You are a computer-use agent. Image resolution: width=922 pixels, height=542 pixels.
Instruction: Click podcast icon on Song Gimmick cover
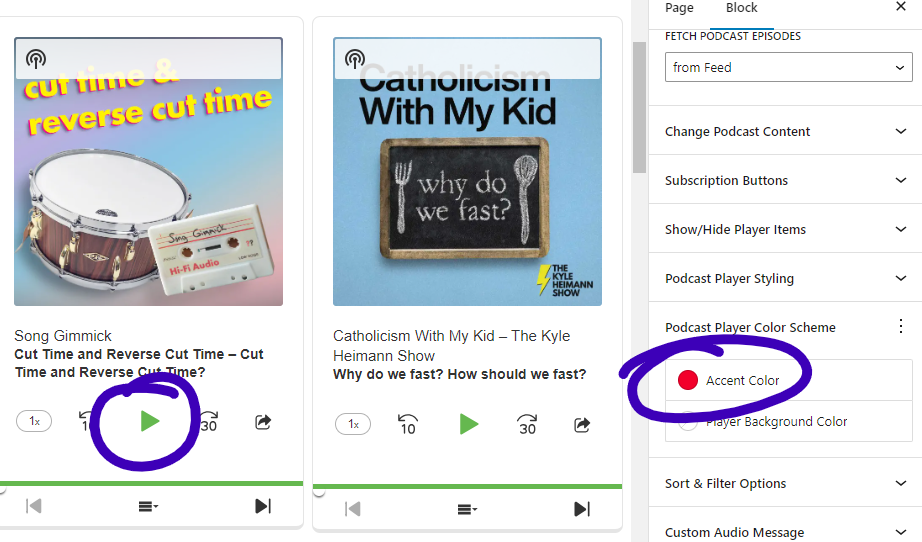click(36, 59)
